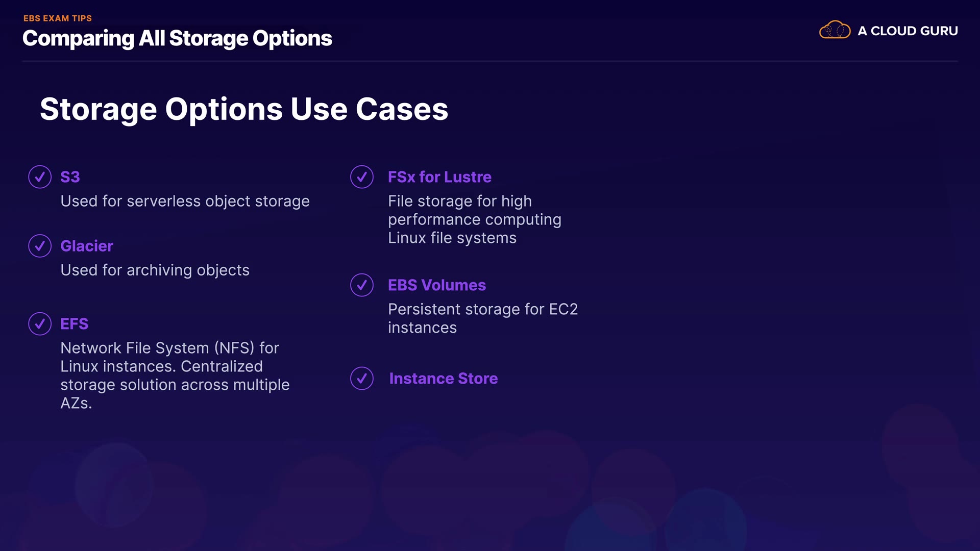Screen dimensions: 980x551
Task: Click the EBS EXAM TIPS label
Action: click(58, 18)
